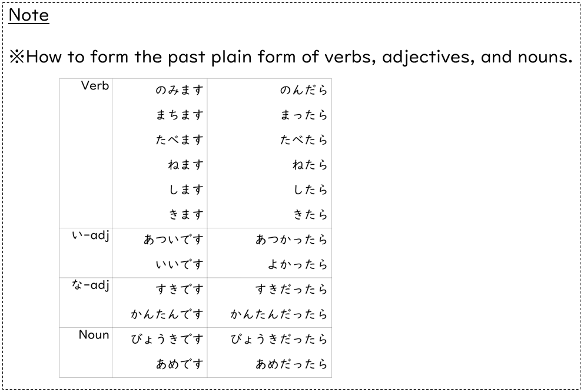The width and height of the screenshot is (584, 392).
Task: Click the sentence about forming past plain form
Action: pyautogui.click(x=291, y=57)
